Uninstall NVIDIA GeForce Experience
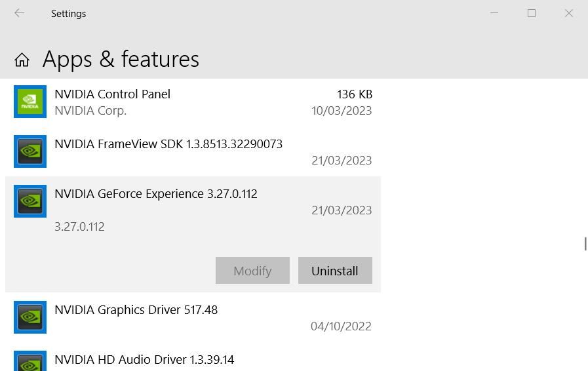This screenshot has height=371, width=588. [x=334, y=271]
